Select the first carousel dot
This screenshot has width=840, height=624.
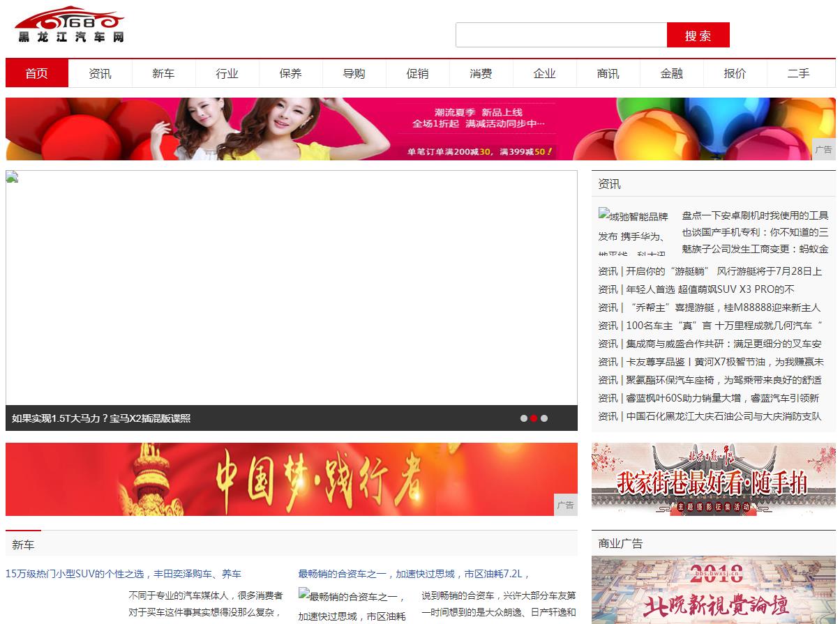click(524, 418)
